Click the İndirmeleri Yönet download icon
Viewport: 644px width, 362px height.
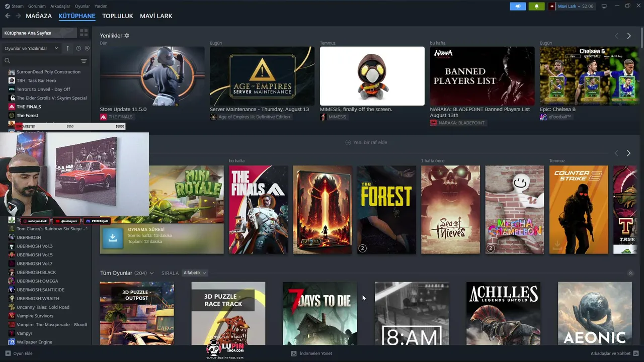294,353
